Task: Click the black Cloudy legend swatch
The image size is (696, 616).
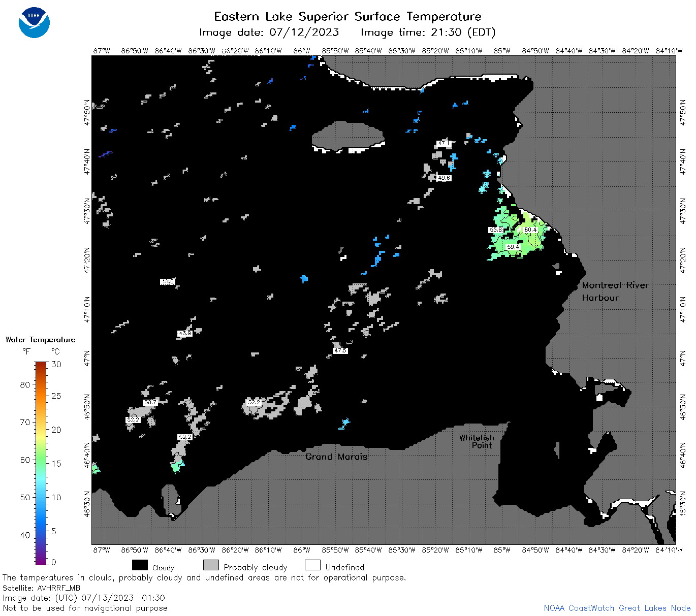Action: pyautogui.click(x=140, y=565)
